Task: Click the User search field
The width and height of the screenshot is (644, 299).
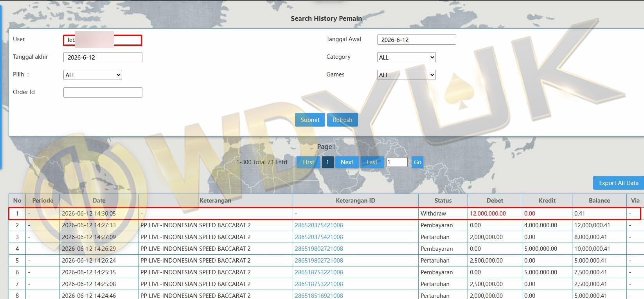Action: 103,40
